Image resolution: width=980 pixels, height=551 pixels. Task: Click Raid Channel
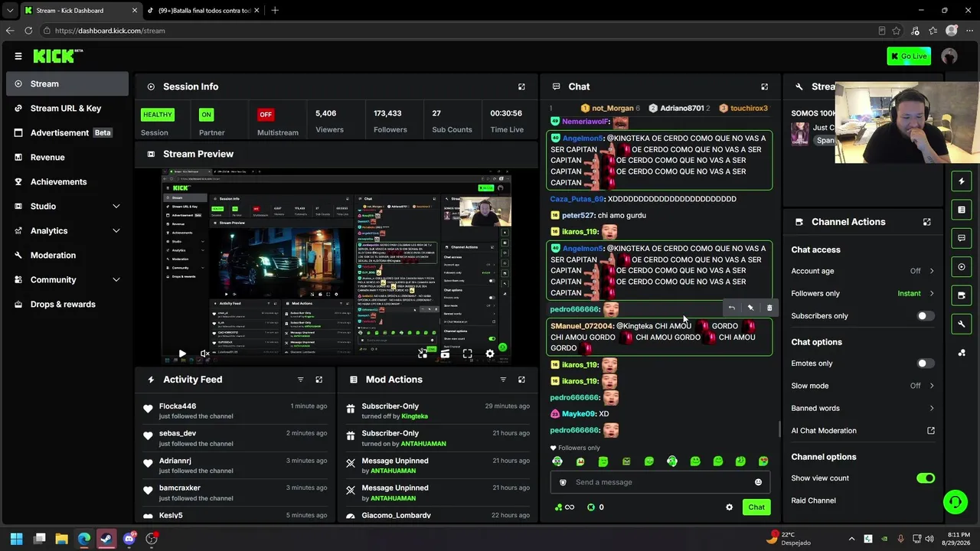[813, 500]
